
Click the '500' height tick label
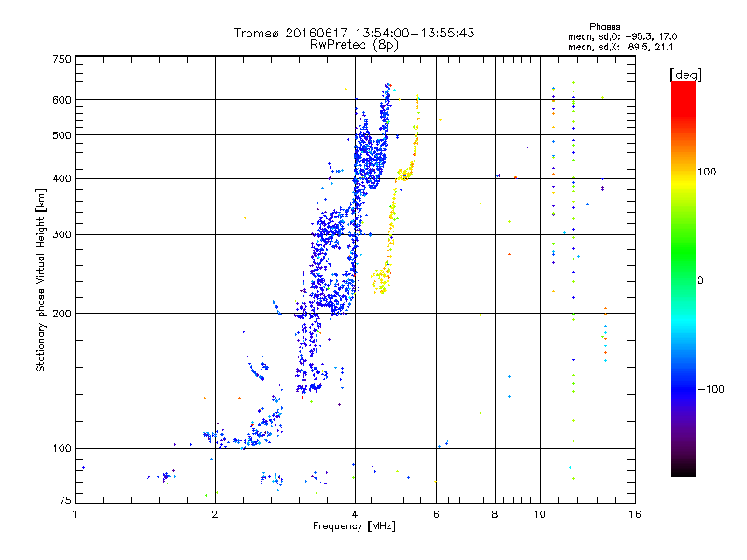tap(63, 135)
